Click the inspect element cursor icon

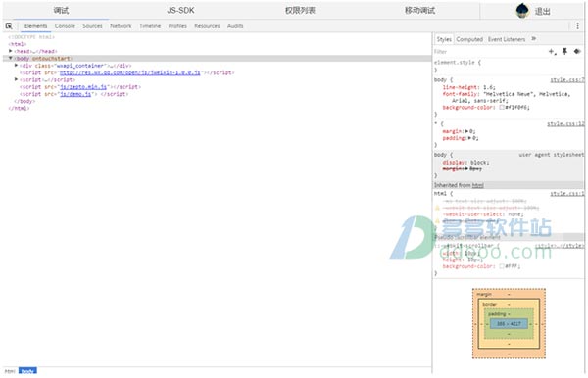(x=9, y=25)
